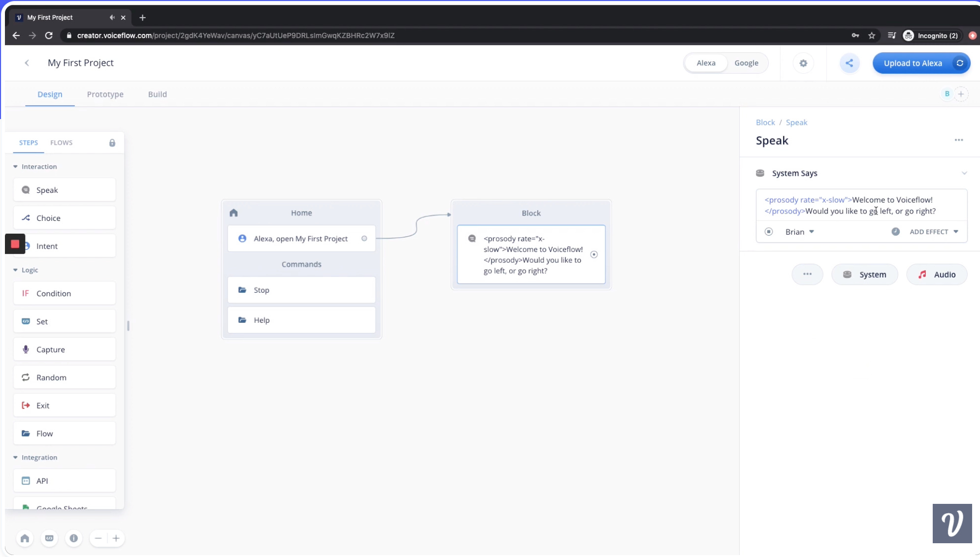Click the red record stop button
The image size is (980, 557).
point(15,244)
